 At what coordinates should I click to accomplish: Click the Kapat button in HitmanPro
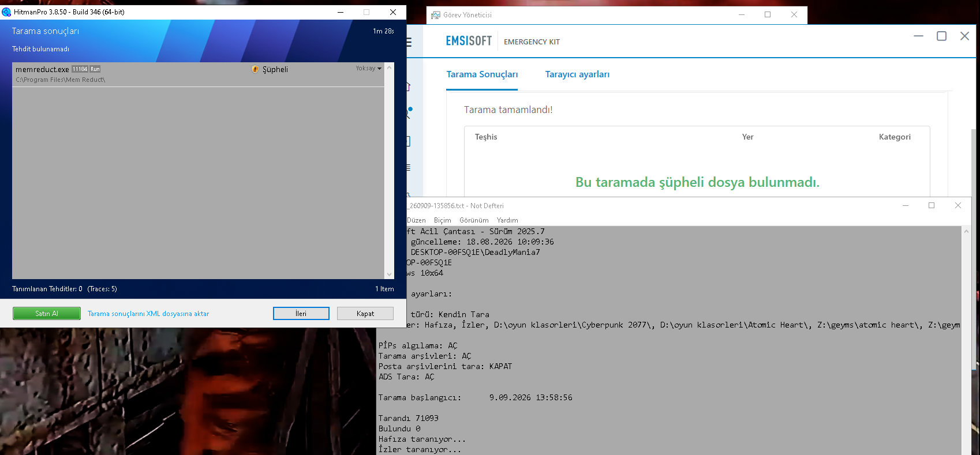(x=365, y=313)
